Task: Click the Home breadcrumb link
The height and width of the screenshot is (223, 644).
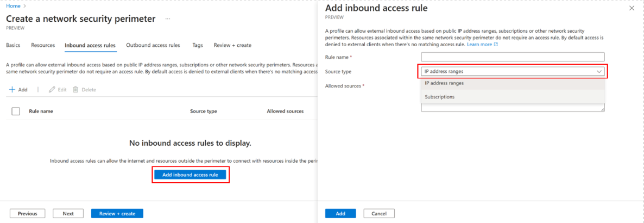Action: pos(12,6)
